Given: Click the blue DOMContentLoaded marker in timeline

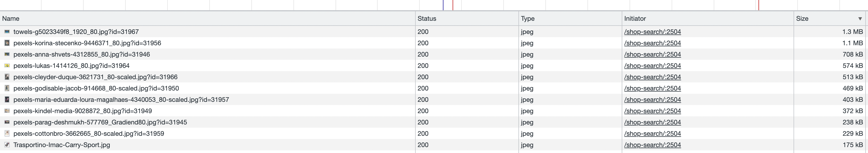Looking at the screenshot, I should (443, 5).
